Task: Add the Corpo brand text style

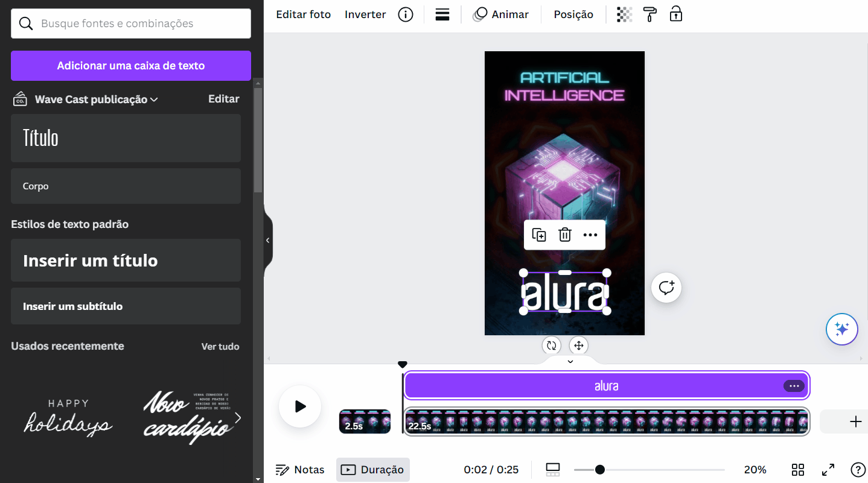Action: click(x=126, y=186)
